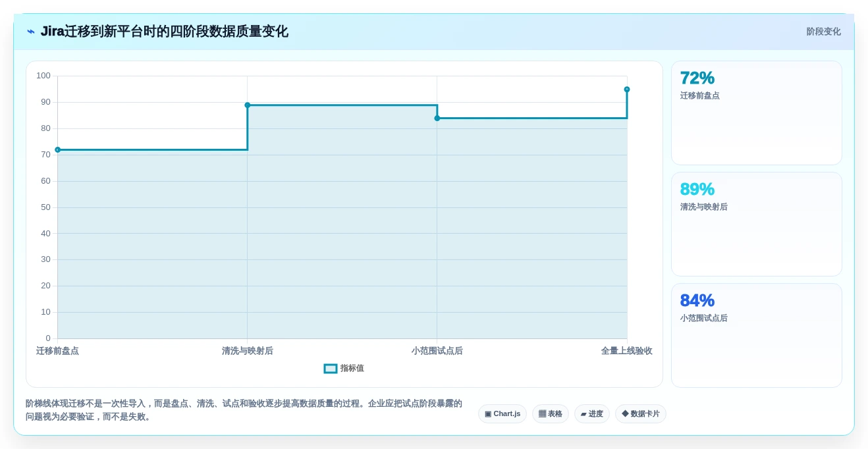Open the 72% 迁移前盘点 card

(x=757, y=113)
